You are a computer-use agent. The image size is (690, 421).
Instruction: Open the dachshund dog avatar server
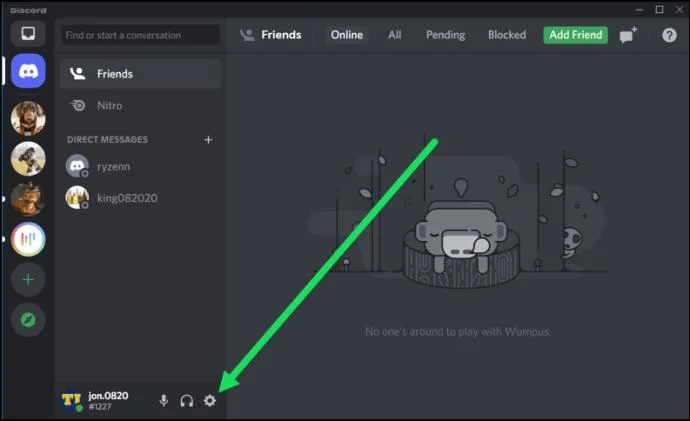coord(28,118)
